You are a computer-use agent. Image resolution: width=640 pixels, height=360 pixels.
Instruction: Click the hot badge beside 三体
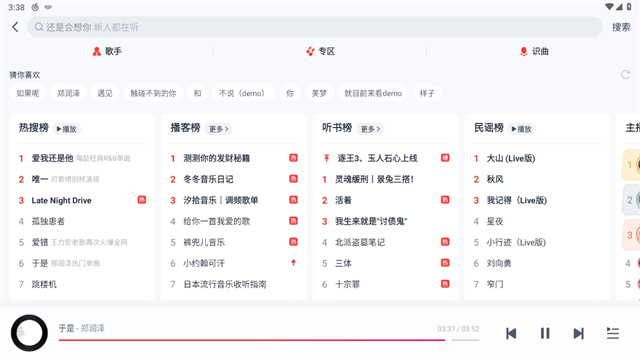tap(445, 263)
